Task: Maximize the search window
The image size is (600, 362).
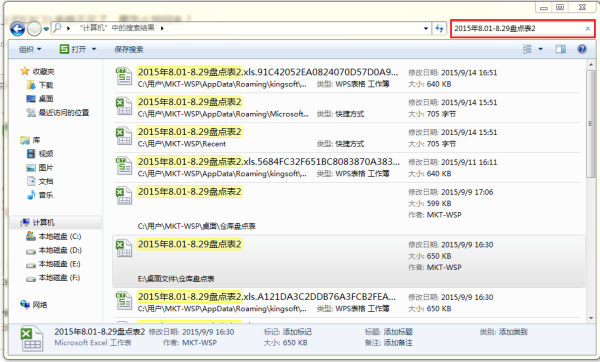Action: click(560, 7)
